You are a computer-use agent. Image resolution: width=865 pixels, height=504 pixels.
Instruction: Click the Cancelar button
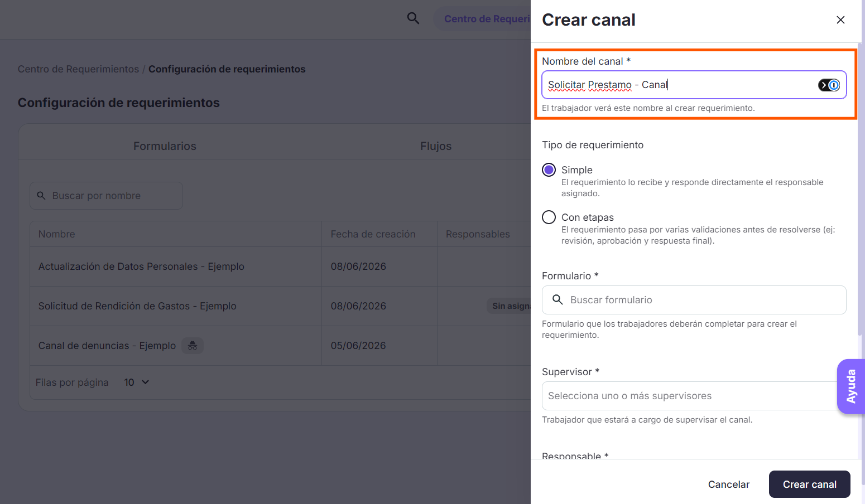pyautogui.click(x=729, y=484)
